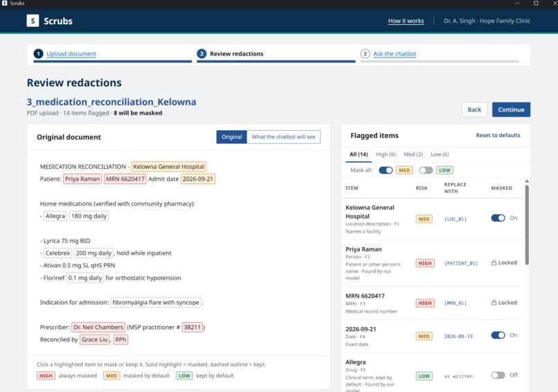Click step 1 circle icon
This screenshot has height=392, width=558.
[38, 54]
